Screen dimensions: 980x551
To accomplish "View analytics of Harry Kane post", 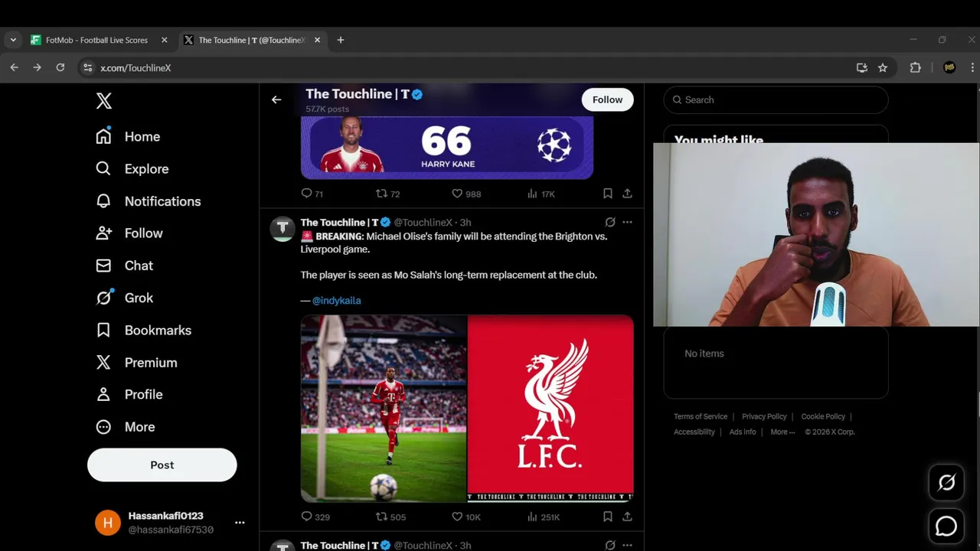I will click(x=541, y=194).
